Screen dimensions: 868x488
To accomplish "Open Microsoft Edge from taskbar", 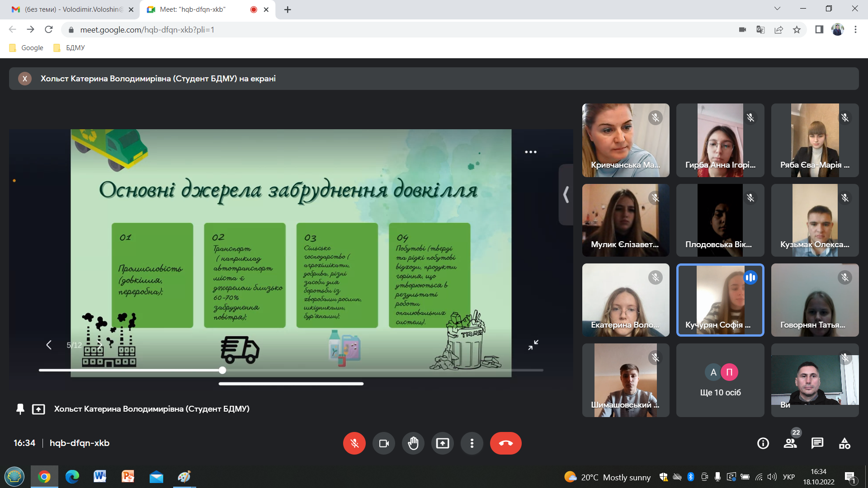I will coord(72,477).
